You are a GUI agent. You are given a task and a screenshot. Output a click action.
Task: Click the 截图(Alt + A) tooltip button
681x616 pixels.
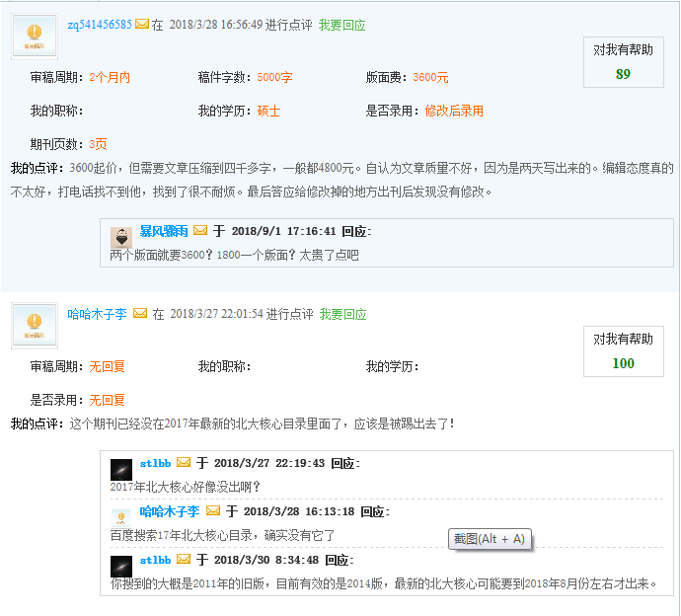[x=490, y=539]
